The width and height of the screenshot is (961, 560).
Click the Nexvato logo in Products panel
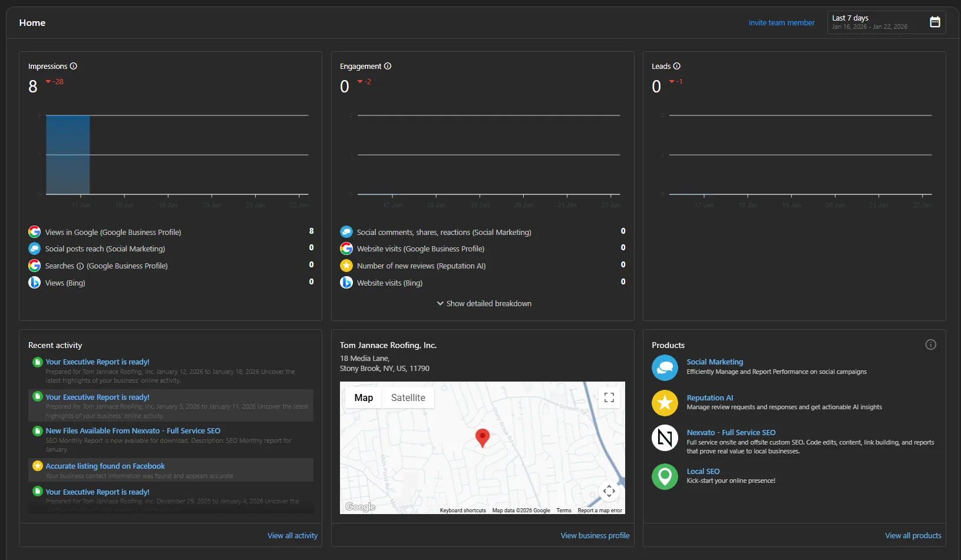[x=665, y=438]
